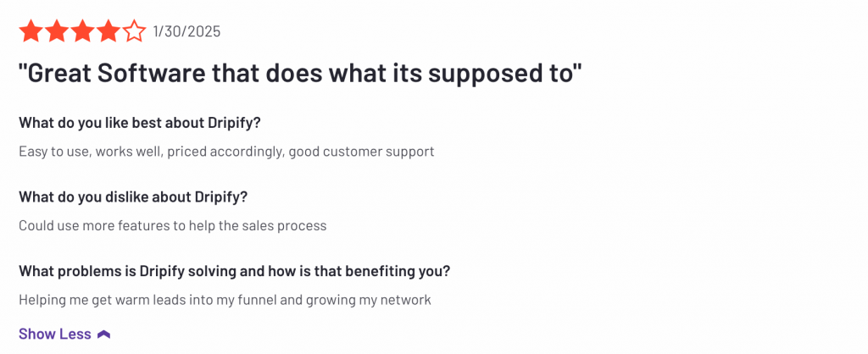868x354 pixels.
Task: Click 'What do you dislike about Dripify?' heading
Action: pos(133,197)
